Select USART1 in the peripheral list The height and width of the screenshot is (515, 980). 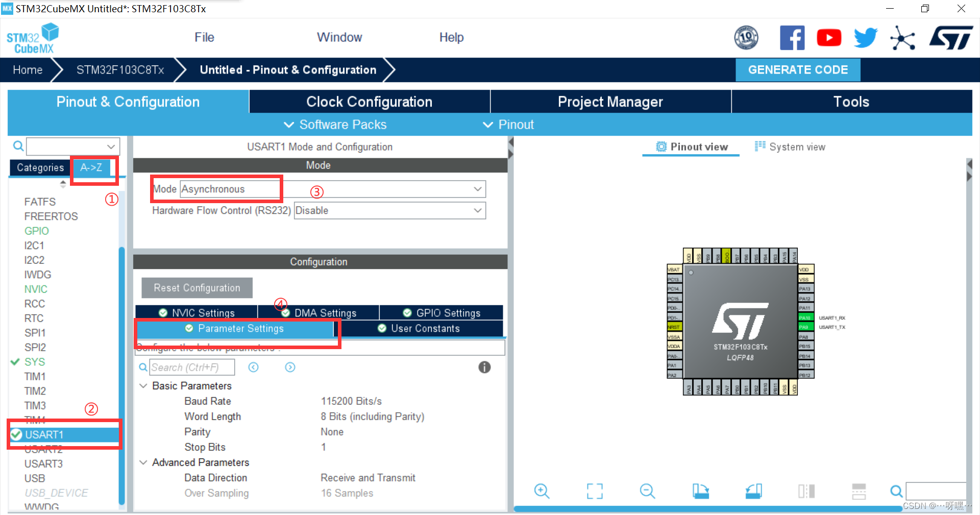click(64, 434)
